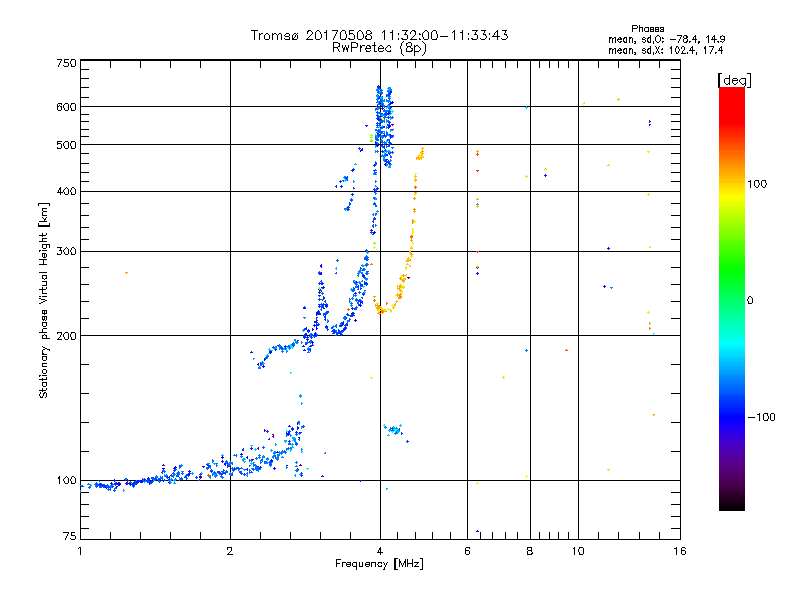
Task: Click the y-axis label '750'
Action: tap(66, 63)
